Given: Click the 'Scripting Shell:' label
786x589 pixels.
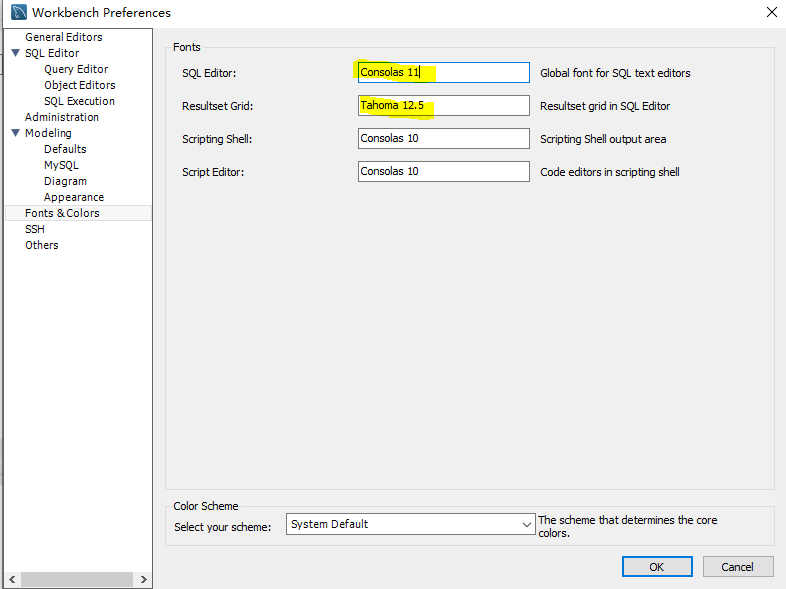Looking at the screenshot, I should [217, 139].
